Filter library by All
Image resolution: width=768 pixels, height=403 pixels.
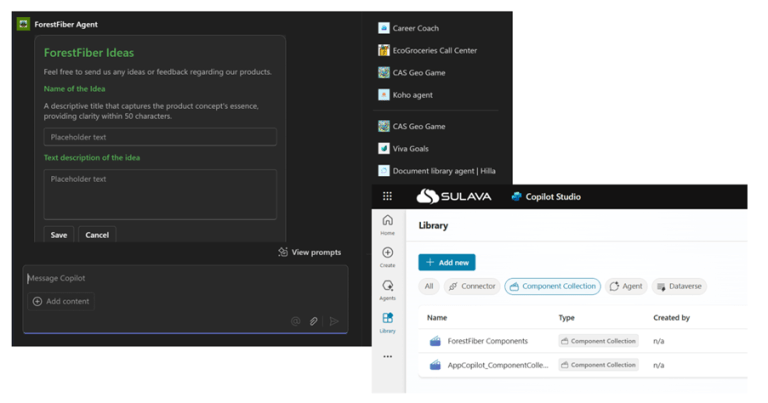(x=429, y=286)
